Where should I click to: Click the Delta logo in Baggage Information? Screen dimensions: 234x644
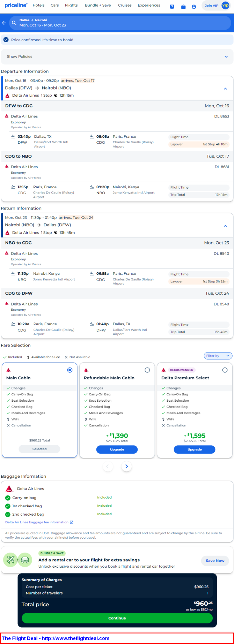pos(9,489)
